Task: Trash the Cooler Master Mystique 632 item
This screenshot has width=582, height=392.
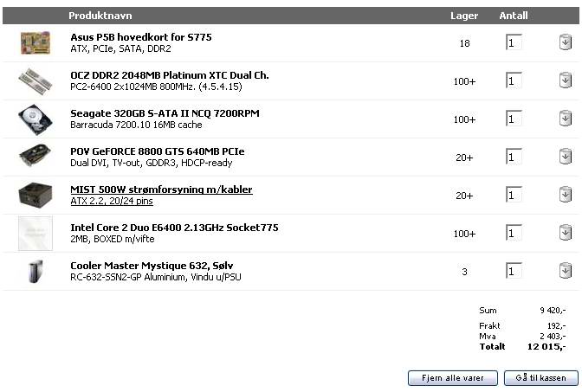Action: pyautogui.click(x=566, y=271)
